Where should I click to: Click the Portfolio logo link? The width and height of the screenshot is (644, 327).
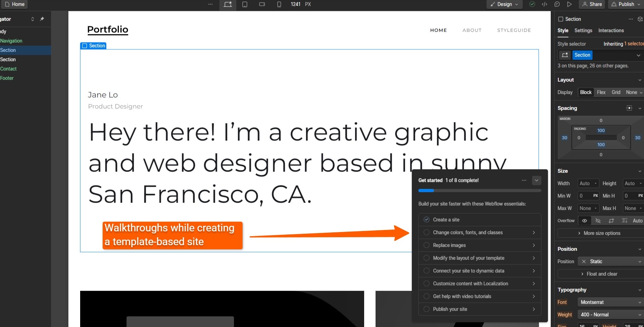point(107,30)
